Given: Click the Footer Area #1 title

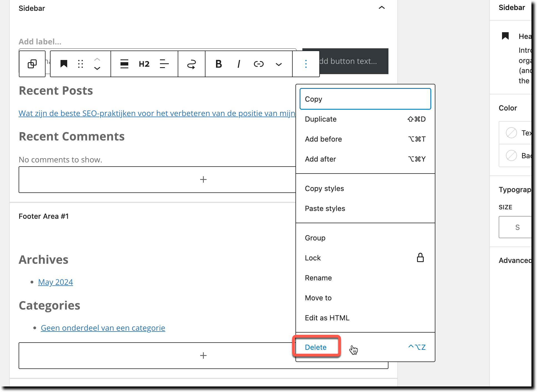Looking at the screenshot, I should coord(44,216).
